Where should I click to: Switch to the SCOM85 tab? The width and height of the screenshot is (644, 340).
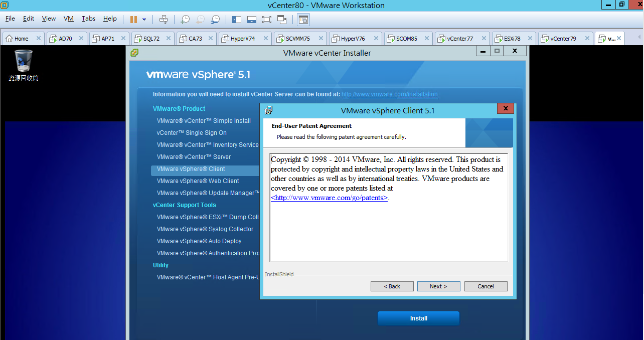pos(408,38)
